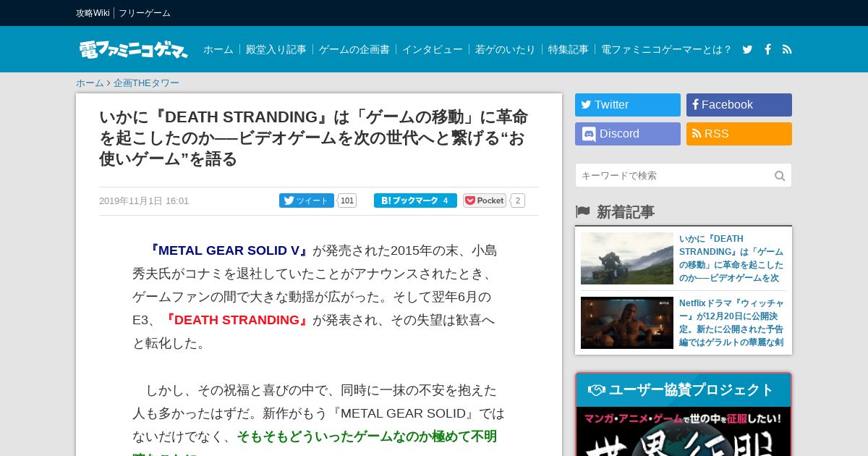Image resolution: width=868 pixels, height=456 pixels.
Task: Open the Netflixドラマ『ウィッチャー』 article link
Action: [731, 323]
